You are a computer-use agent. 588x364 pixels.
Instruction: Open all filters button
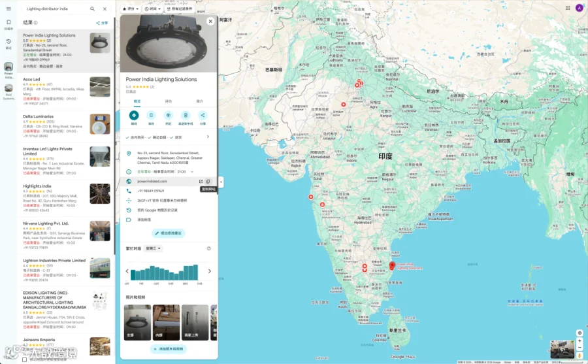point(180,8)
